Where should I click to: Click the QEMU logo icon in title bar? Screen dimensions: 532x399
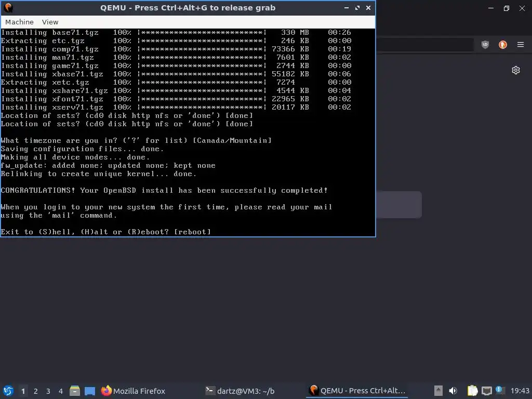point(8,8)
